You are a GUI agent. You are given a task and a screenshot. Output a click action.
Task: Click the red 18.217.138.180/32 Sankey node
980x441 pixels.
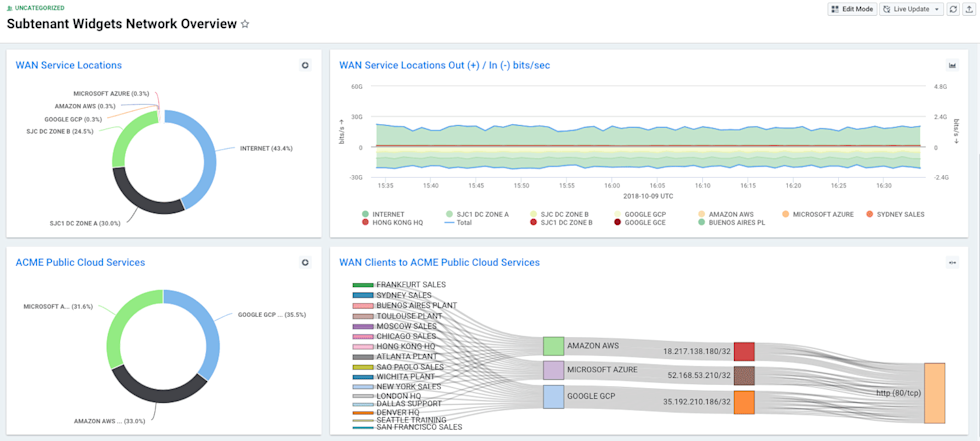coord(744,352)
